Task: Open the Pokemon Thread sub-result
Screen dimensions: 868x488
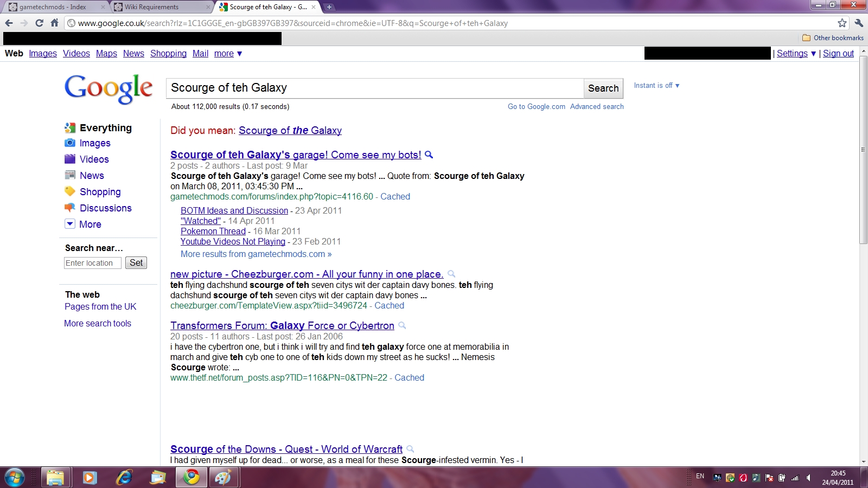Action: [213, 231]
